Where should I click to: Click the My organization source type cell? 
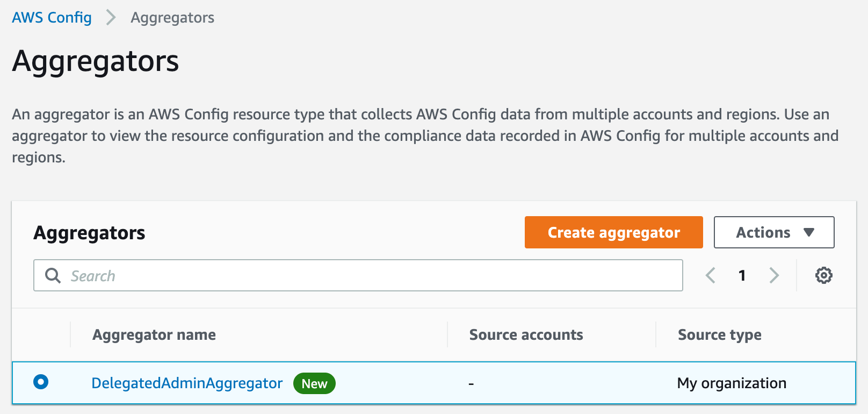732,383
